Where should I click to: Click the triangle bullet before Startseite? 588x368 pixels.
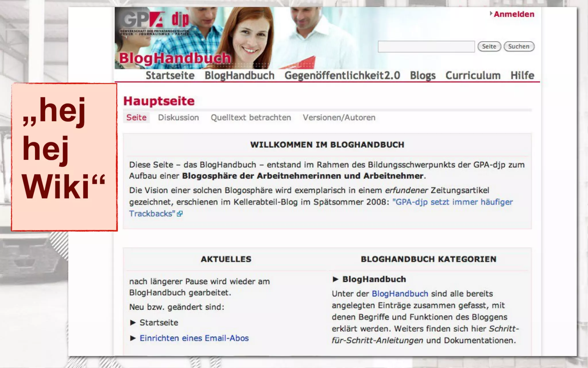tap(133, 323)
